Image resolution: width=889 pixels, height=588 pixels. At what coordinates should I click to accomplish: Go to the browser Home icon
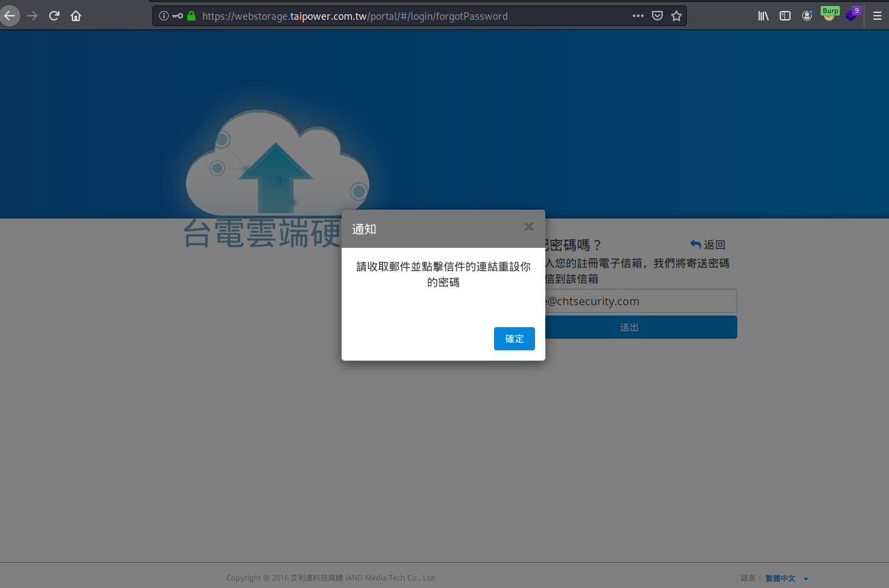point(76,16)
